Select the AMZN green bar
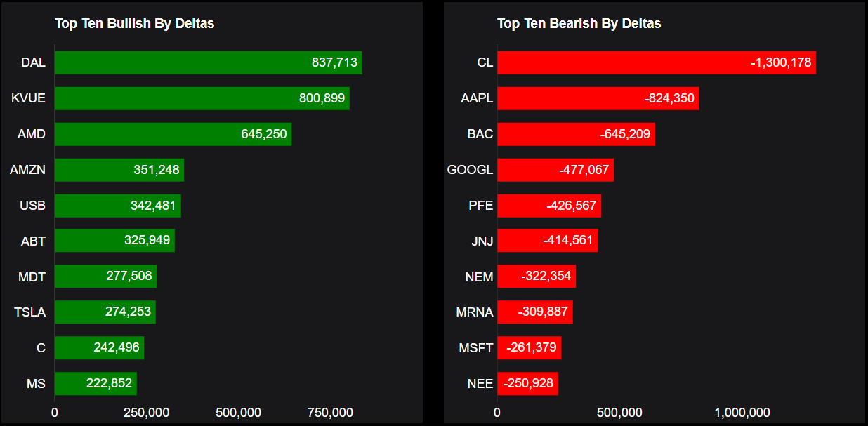 click(x=119, y=170)
